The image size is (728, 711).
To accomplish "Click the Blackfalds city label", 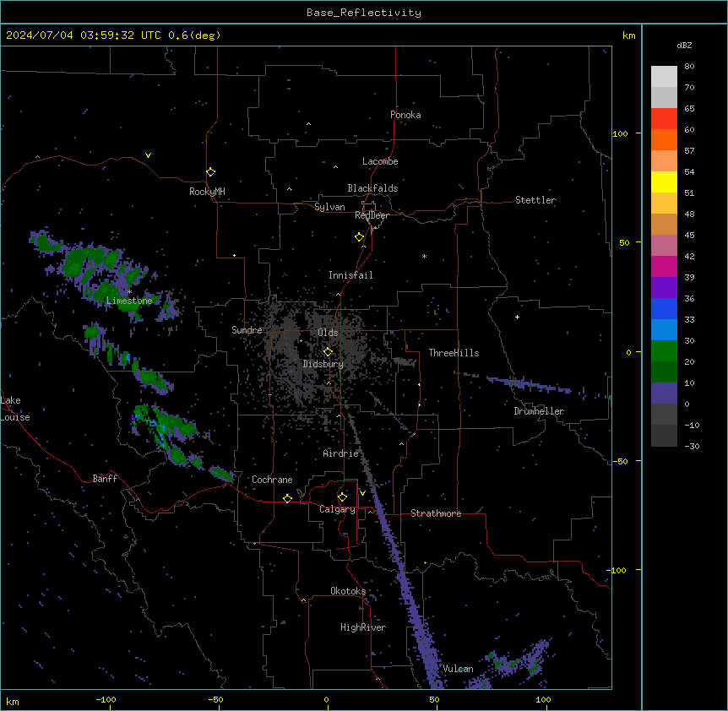I will (372, 188).
